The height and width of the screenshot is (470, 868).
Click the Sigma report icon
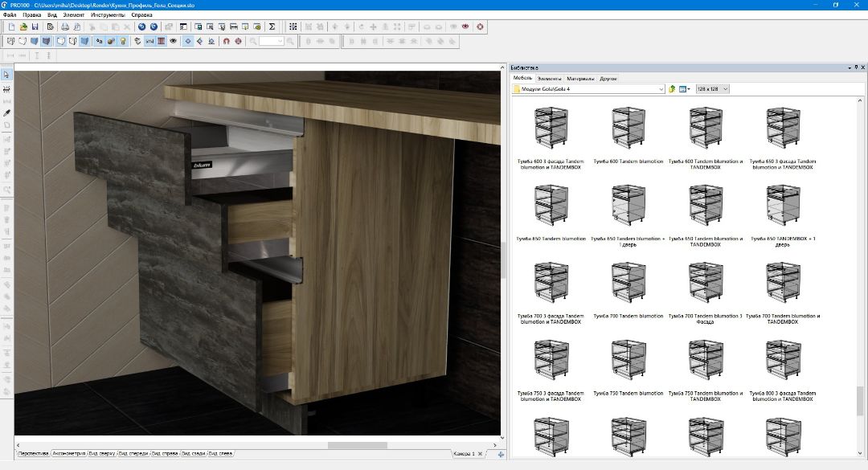pos(272,27)
